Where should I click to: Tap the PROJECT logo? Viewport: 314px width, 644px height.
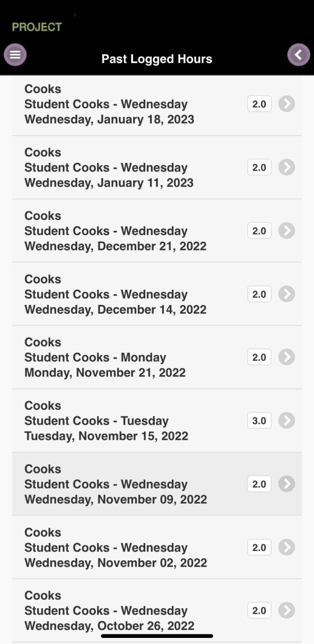(x=37, y=27)
